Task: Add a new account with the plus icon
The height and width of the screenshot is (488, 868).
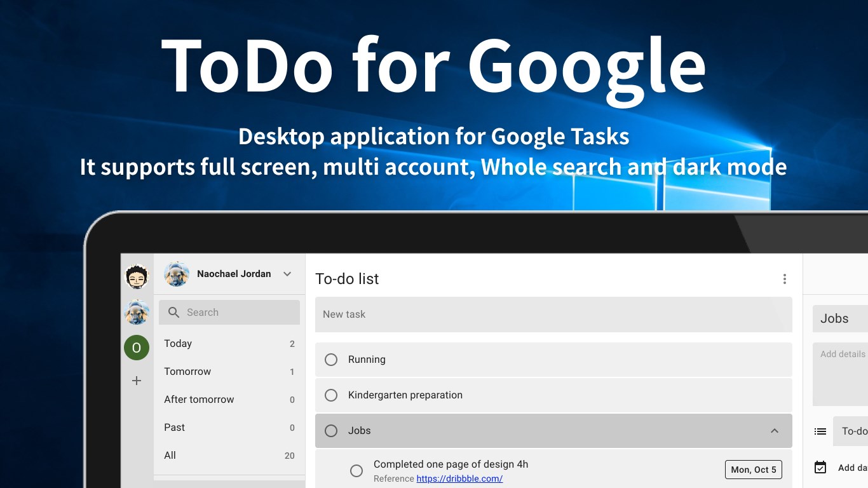Action: click(137, 381)
